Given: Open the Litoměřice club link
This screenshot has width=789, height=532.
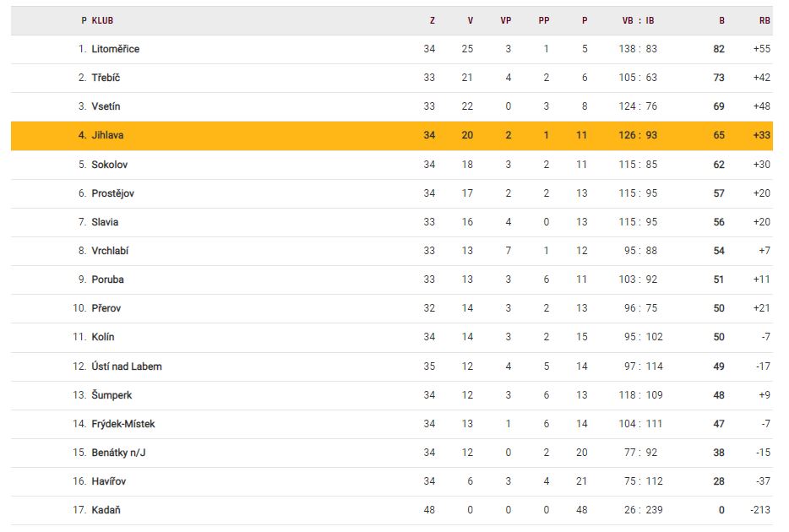Looking at the screenshot, I should (116, 49).
